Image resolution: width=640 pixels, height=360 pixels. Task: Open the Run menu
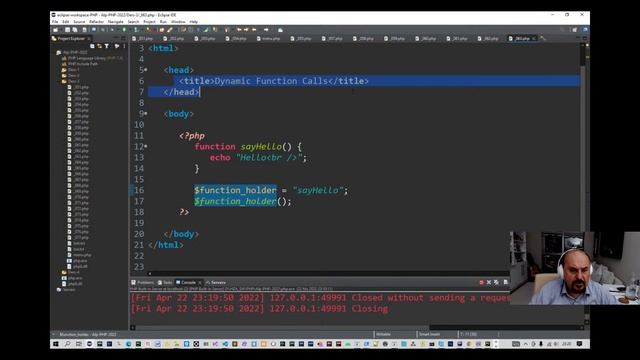(163, 22)
